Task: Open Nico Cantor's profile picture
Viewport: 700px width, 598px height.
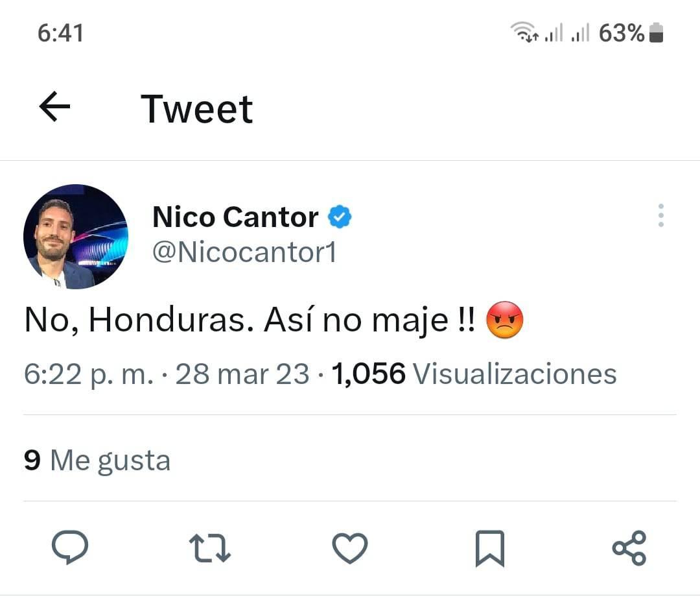Action: coord(76,236)
